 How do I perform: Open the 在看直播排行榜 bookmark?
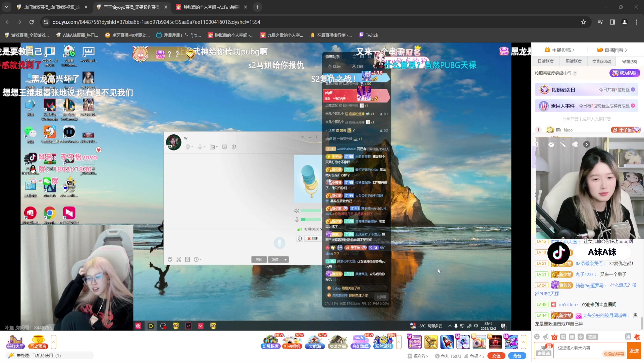click(331, 35)
